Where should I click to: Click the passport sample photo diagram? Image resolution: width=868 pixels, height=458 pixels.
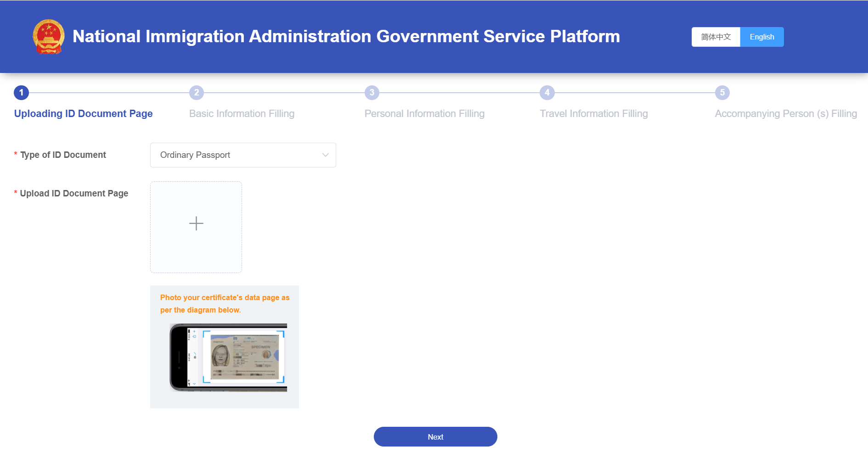[228, 357]
